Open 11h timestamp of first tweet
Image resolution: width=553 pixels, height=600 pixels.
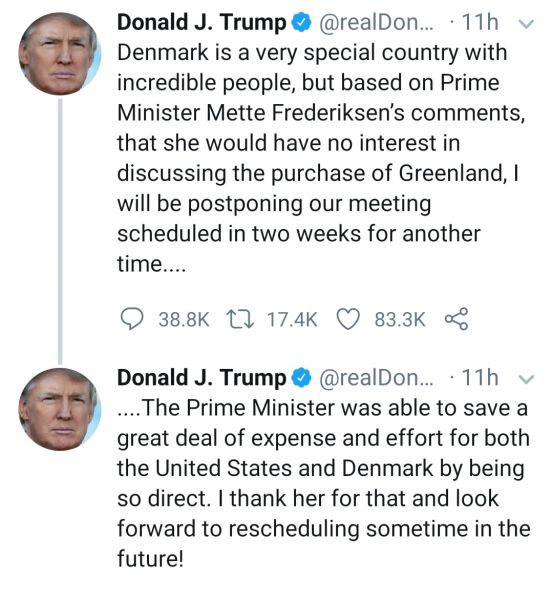coord(480,23)
